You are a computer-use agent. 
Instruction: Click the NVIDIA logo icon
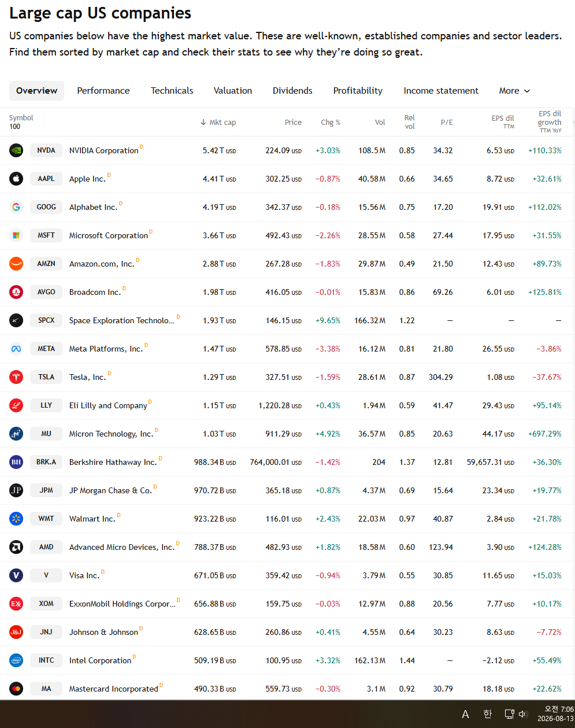point(16,150)
